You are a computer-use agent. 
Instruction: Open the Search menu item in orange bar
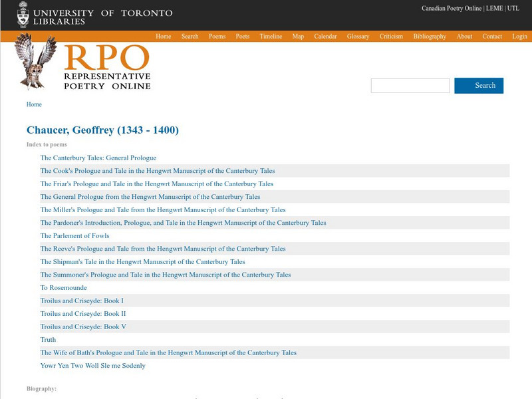[190, 37]
